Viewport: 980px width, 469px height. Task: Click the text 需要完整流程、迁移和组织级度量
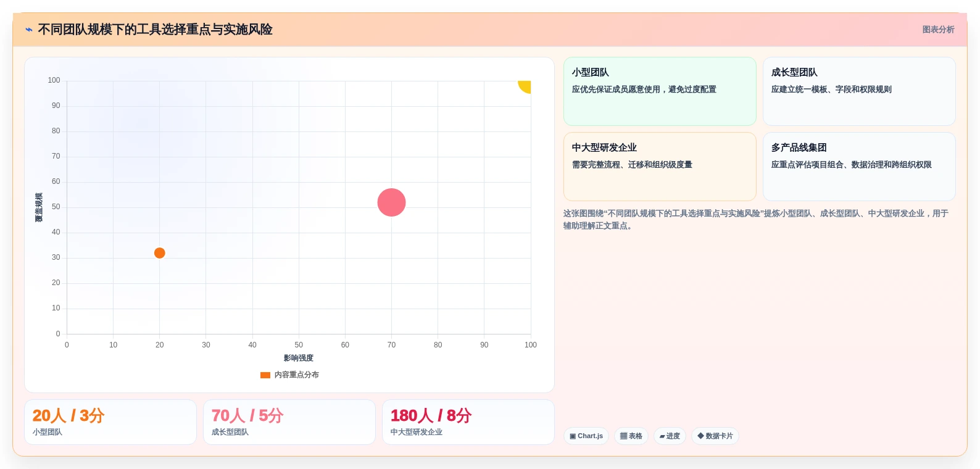point(632,165)
